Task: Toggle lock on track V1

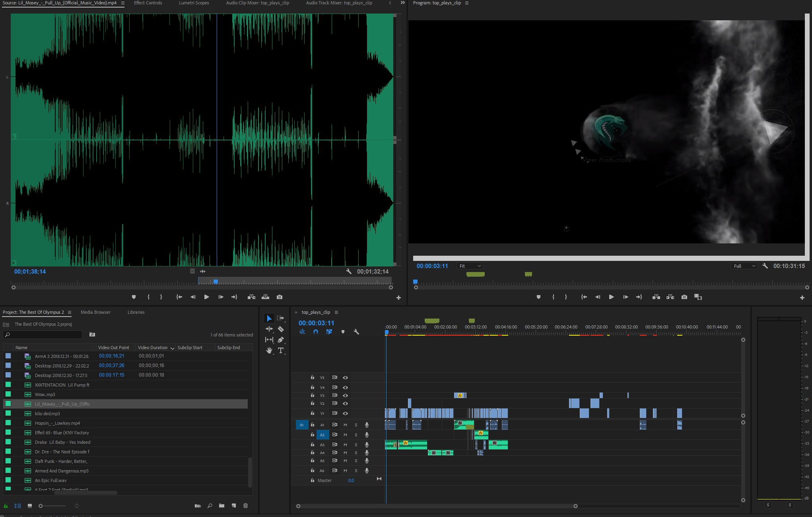Action: click(x=313, y=413)
